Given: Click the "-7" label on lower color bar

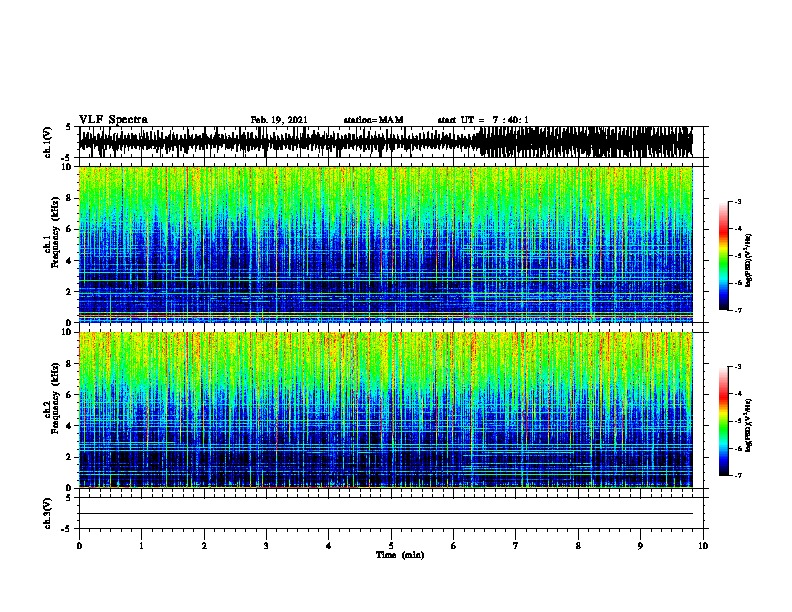Looking at the screenshot, I should 737,476.
